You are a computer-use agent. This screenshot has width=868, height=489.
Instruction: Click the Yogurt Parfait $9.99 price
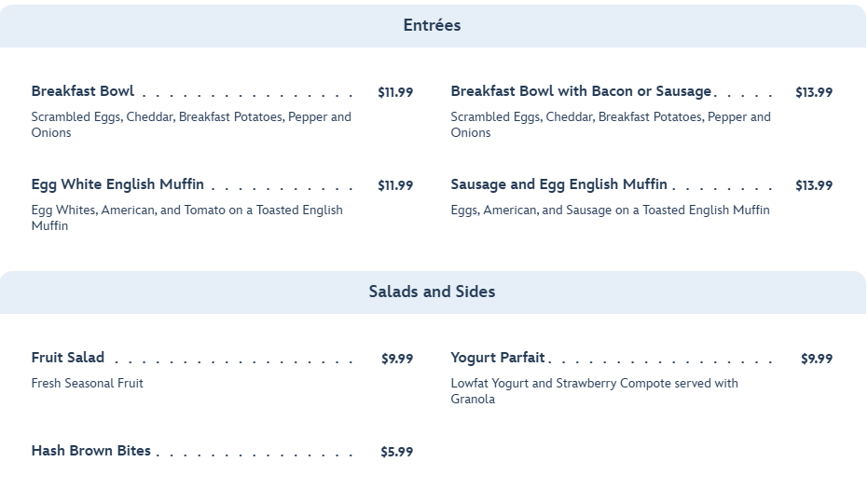tap(817, 359)
